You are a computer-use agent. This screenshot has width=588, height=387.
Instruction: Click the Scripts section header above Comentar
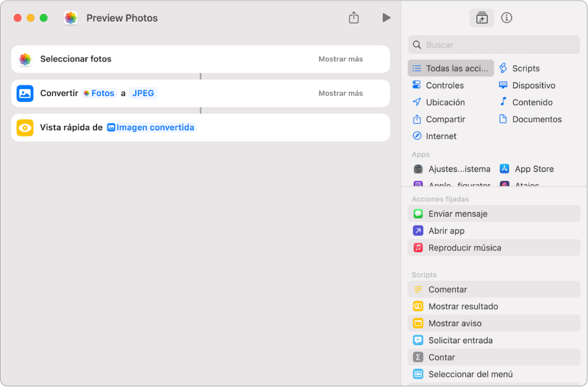424,275
